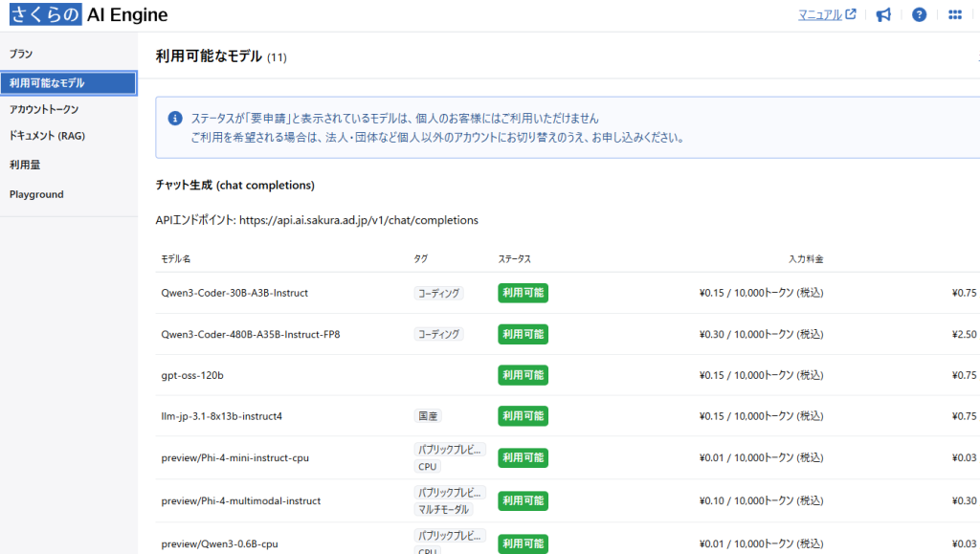Click the さくらの AI Engine logo

pyautogui.click(x=86, y=13)
